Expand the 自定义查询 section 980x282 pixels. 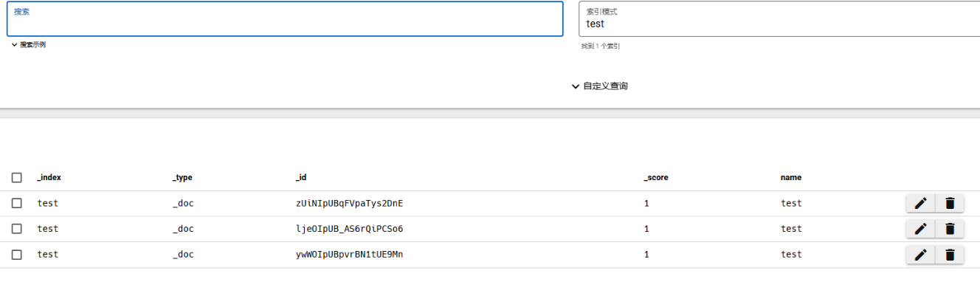(x=600, y=86)
